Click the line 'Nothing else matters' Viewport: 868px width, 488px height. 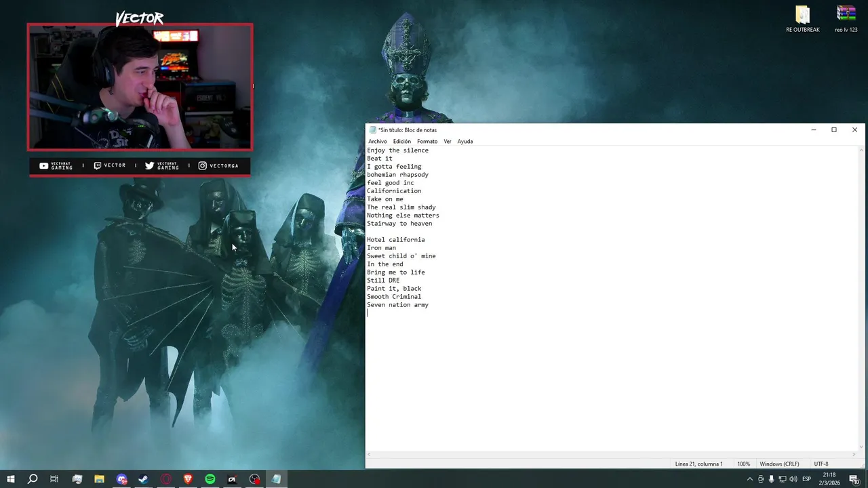point(403,216)
